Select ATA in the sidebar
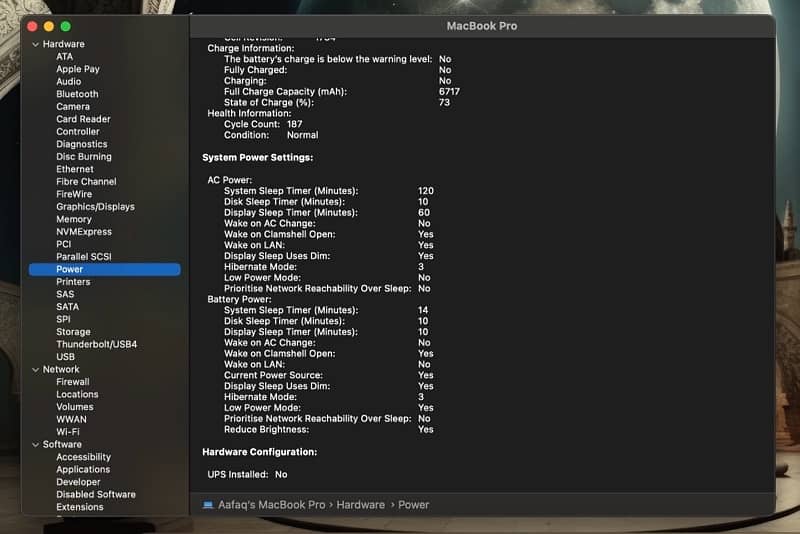This screenshot has height=534, width=800. [x=64, y=57]
